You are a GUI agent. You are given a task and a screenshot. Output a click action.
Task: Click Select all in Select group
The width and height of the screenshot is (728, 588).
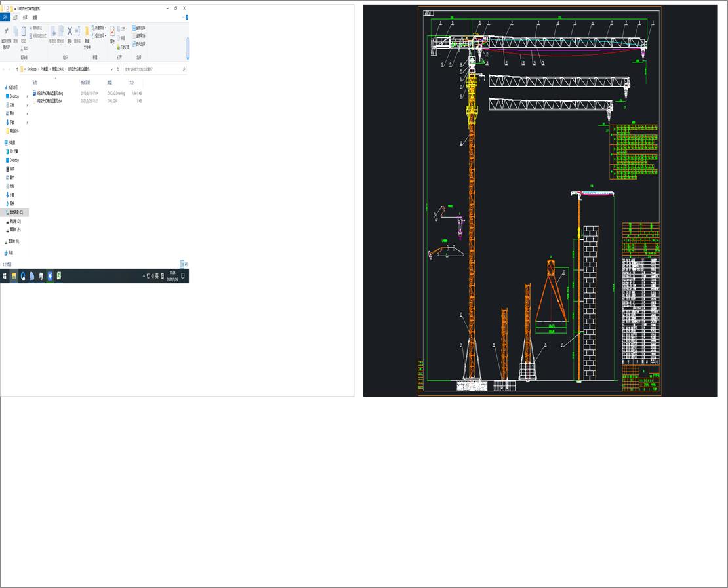coord(139,28)
